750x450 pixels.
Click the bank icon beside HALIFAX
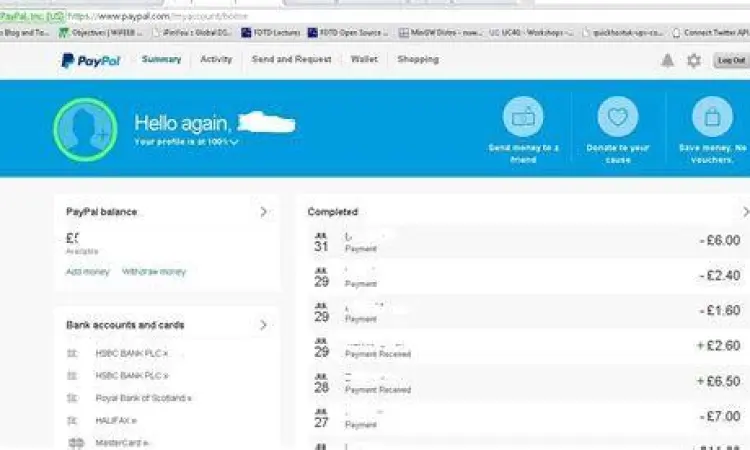pos(72,420)
